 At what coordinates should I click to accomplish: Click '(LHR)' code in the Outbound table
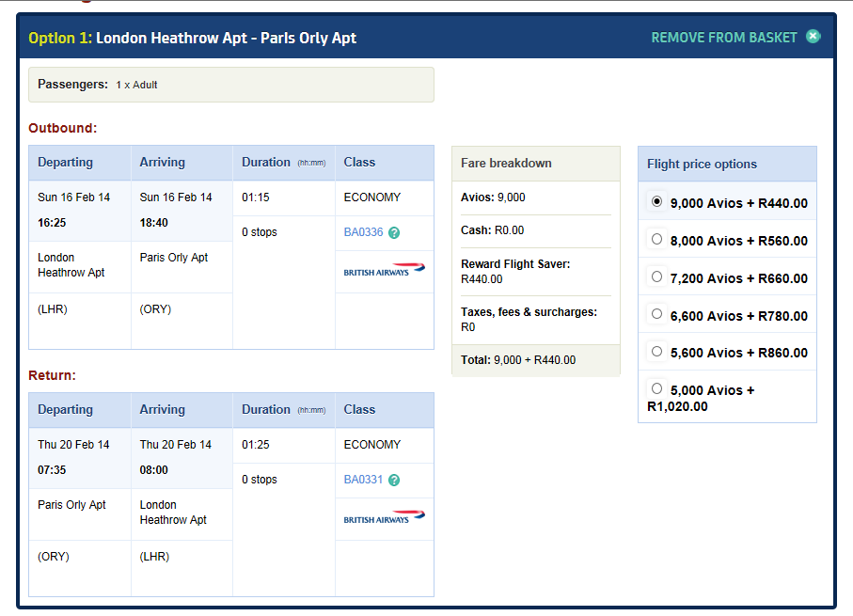[53, 309]
